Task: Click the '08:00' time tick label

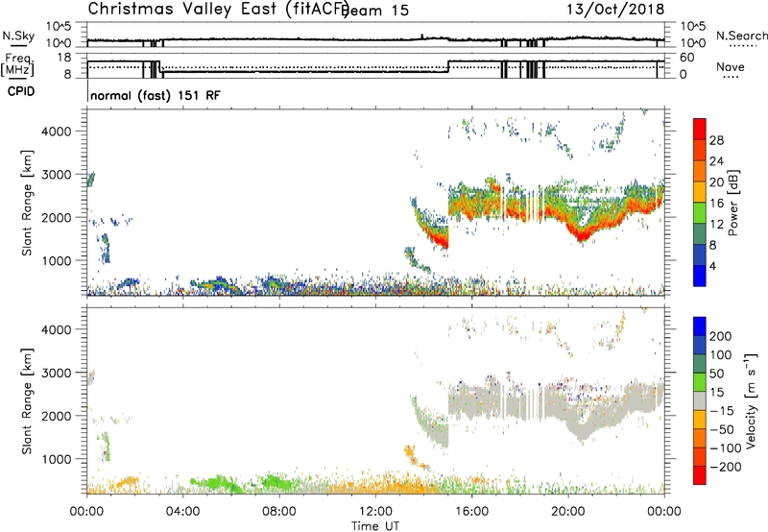Action: pyautogui.click(x=279, y=512)
